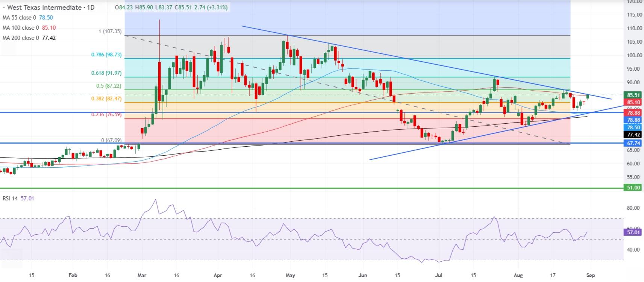Click the Jul label on the time axis

(438, 275)
